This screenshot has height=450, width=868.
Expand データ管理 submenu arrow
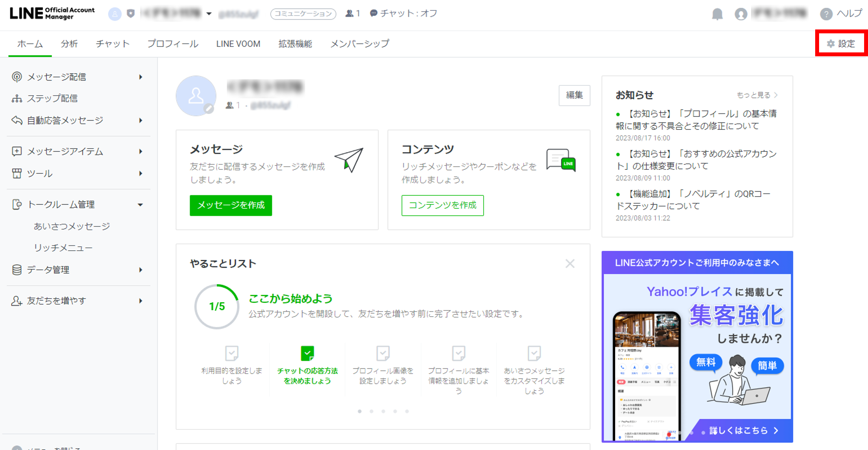coord(141,270)
